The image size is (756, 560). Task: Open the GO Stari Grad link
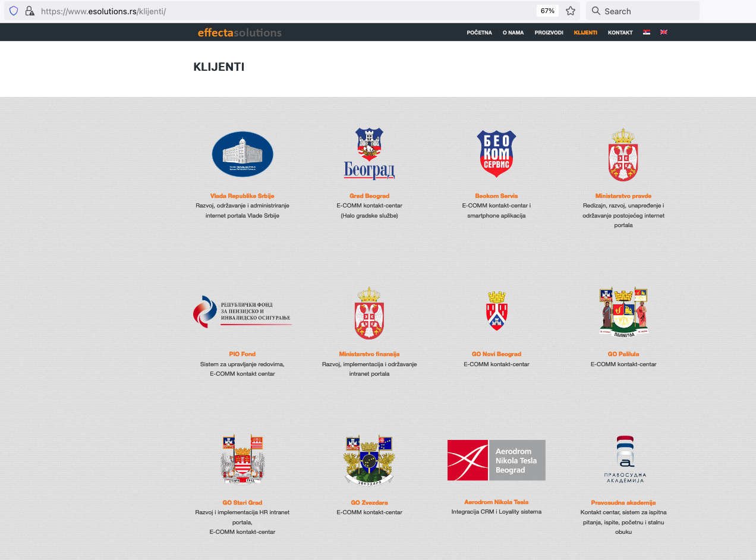tap(242, 502)
